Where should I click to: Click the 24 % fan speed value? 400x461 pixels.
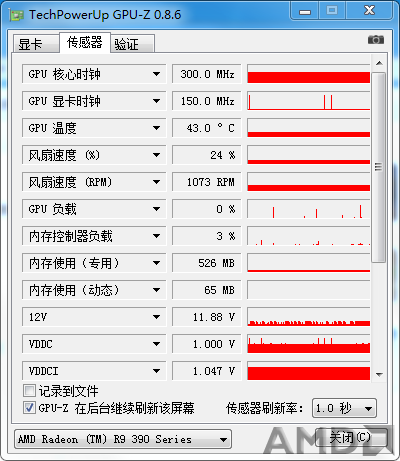[x=207, y=155]
